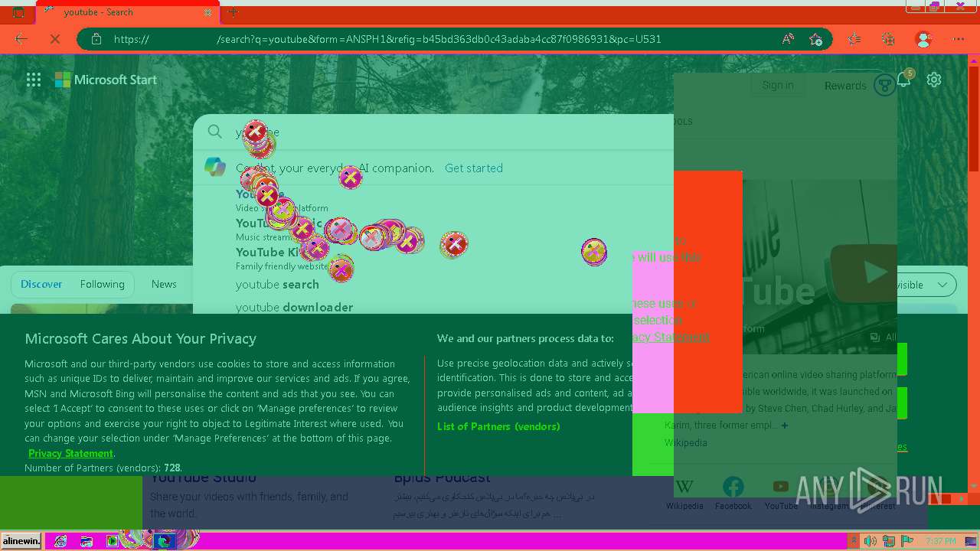Open 'YouTube Studio' result
The height and width of the screenshot is (551, 980).
coord(203,479)
